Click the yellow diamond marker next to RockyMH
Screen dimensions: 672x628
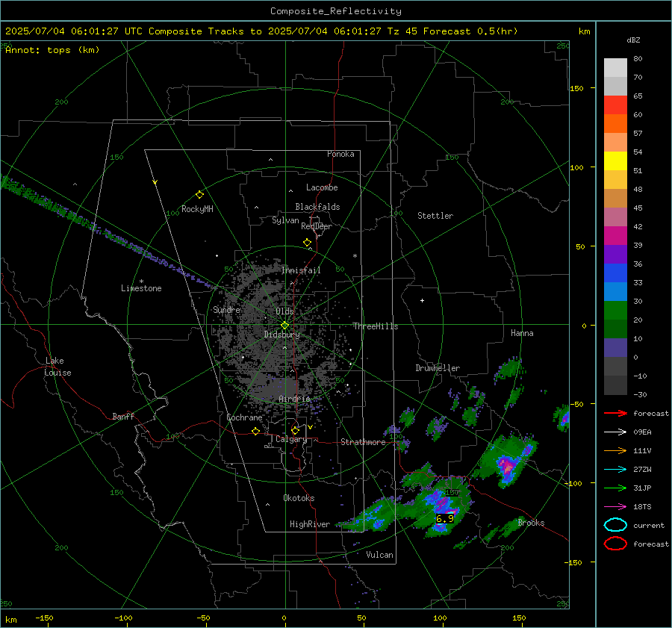[x=199, y=195]
